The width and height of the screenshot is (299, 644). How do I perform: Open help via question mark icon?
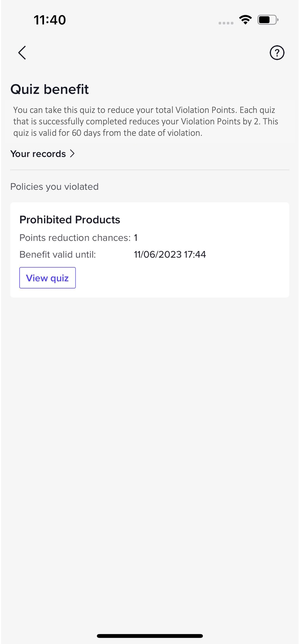click(x=277, y=53)
